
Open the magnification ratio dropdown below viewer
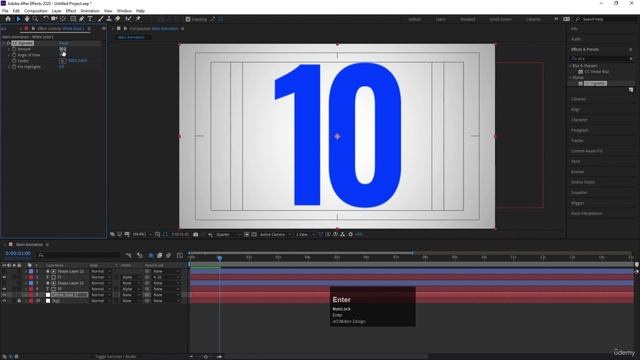tap(142, 235)
